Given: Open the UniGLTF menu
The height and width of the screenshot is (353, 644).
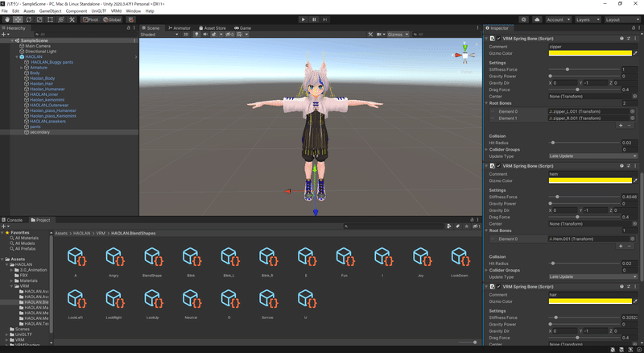Looking at the screenshot, I should (x=98, y=11).
